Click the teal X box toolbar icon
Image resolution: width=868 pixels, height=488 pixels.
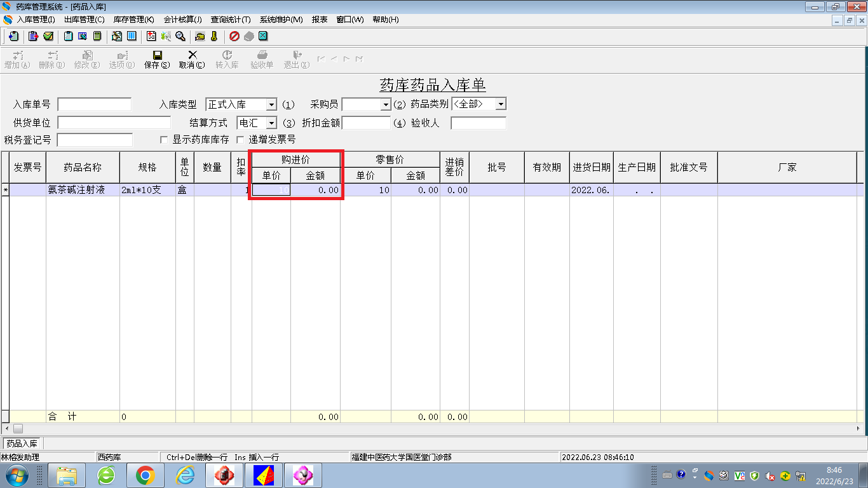point(263,36)
